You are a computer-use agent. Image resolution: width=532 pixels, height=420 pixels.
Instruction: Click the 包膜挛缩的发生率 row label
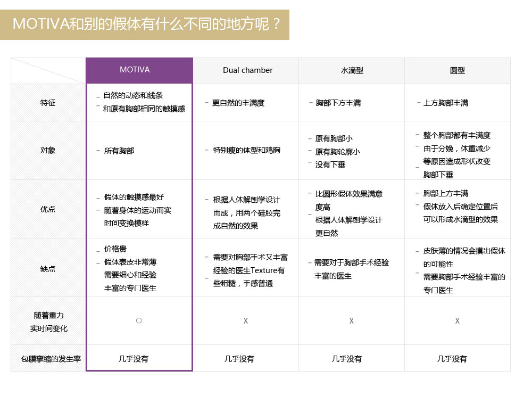tap(47, 358)
